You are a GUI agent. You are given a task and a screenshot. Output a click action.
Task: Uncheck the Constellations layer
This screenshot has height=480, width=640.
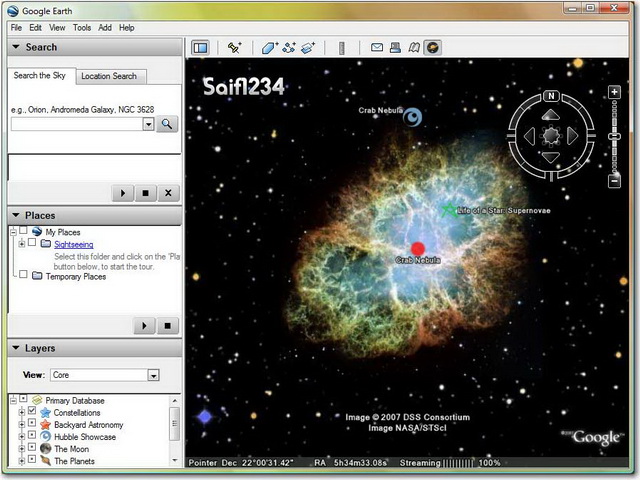tap(32, 411)
